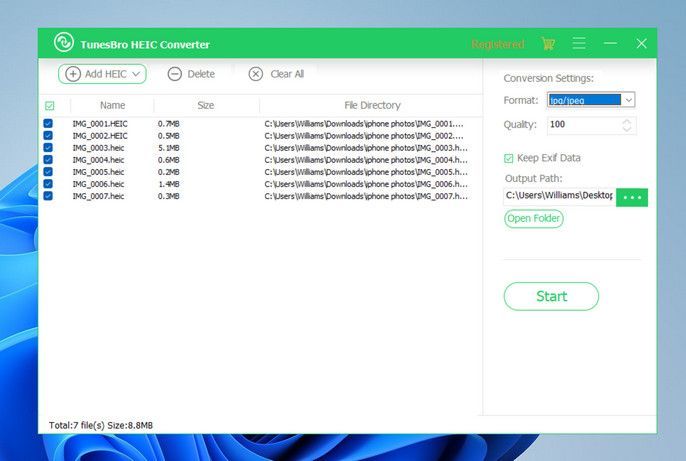Uncheck the IMG_0001.HEIC checkbox

pyautogui.click(x=48, y=124)
